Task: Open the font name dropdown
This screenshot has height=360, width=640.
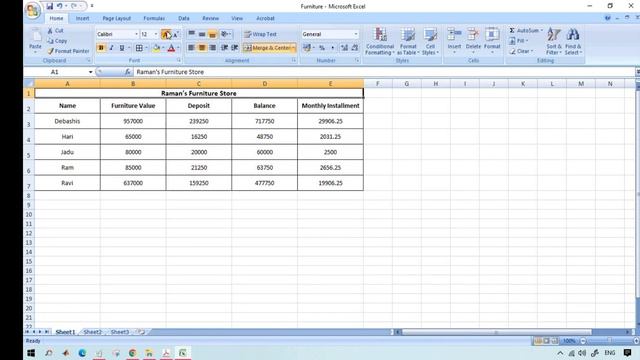Action: [136, 34]
